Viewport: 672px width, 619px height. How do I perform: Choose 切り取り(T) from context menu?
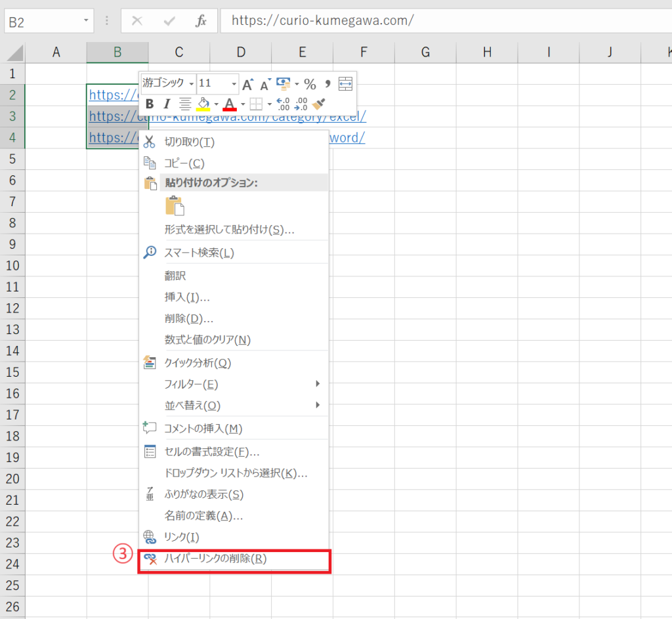coord(234,142)
